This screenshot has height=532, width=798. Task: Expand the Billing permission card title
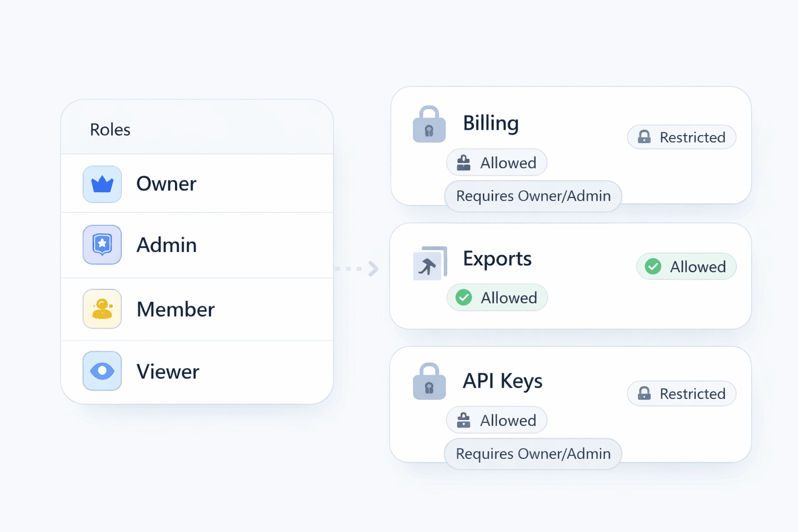pyautogui.click(x=490, y=124)
